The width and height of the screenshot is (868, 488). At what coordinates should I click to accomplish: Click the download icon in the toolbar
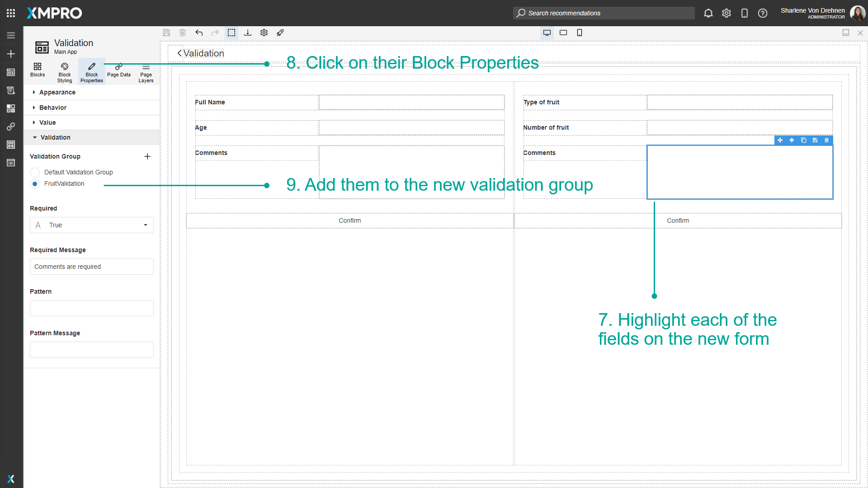tap(248, 33)
